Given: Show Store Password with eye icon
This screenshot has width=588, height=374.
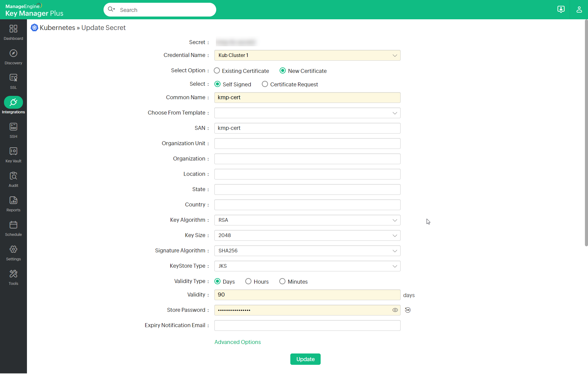Looking at the screenshot, I should tap(395, 310).
